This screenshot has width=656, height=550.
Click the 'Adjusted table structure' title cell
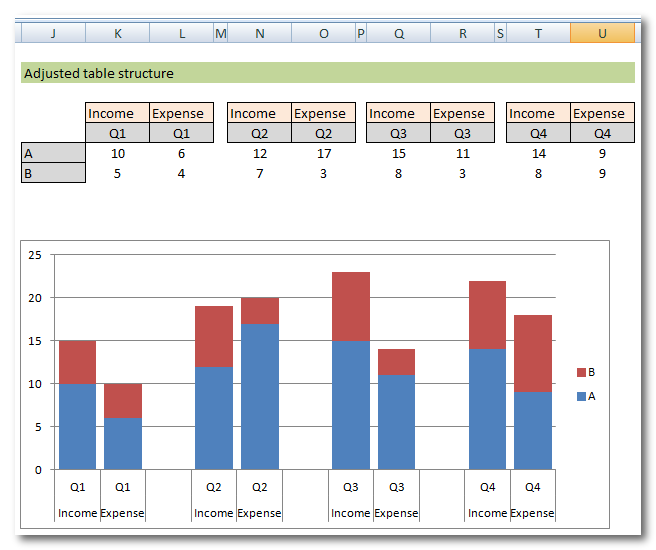[x=98, y=73]
